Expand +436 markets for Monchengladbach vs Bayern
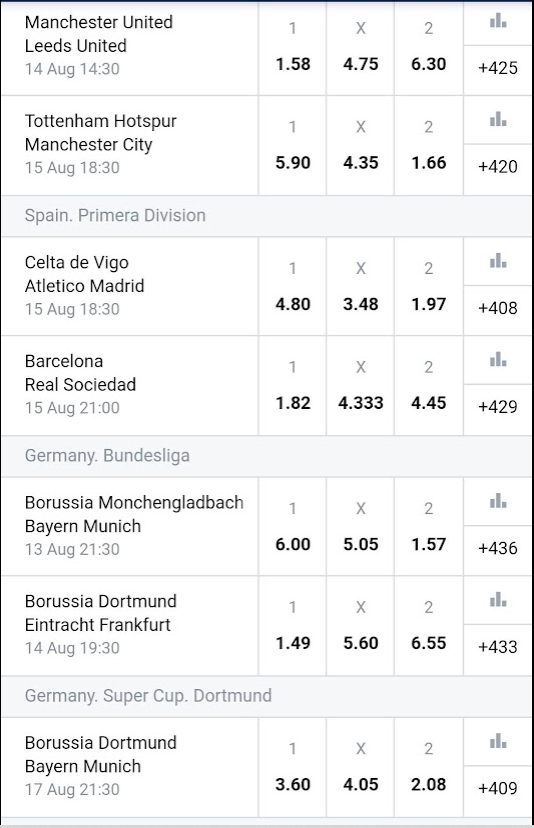This screenshot has height=828, width=534. coord(498,549)
